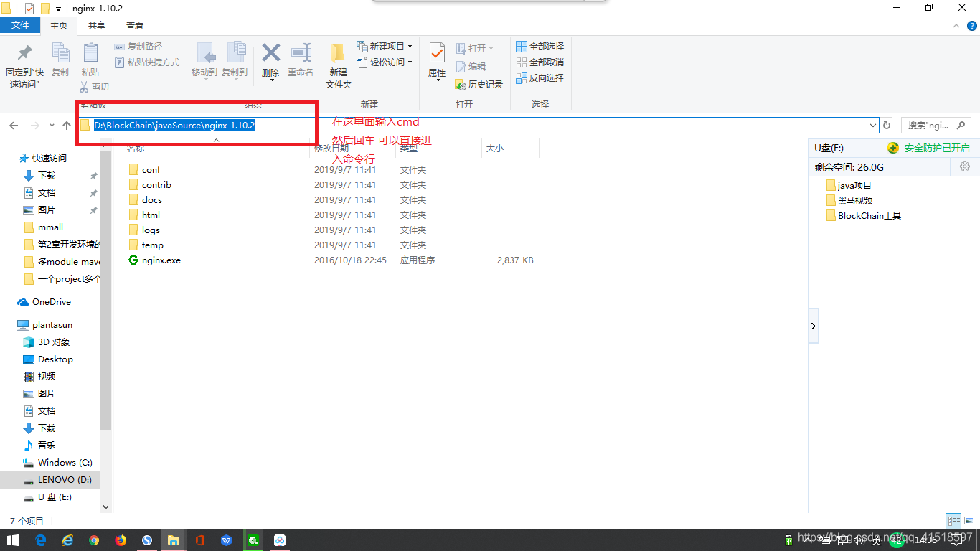Switch to the 共享 ribbon tab
Viewport: 980px width, 551px height.
[97, 25]
